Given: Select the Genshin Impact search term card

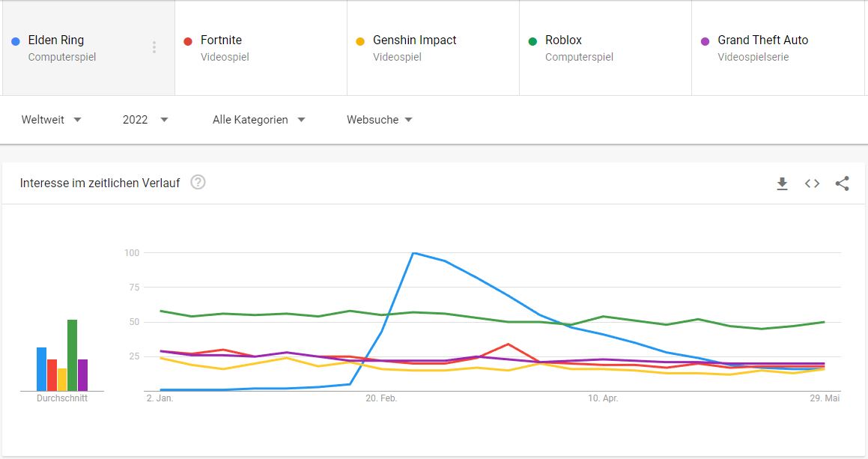Looking at the screenshot, I should (433, 48).
